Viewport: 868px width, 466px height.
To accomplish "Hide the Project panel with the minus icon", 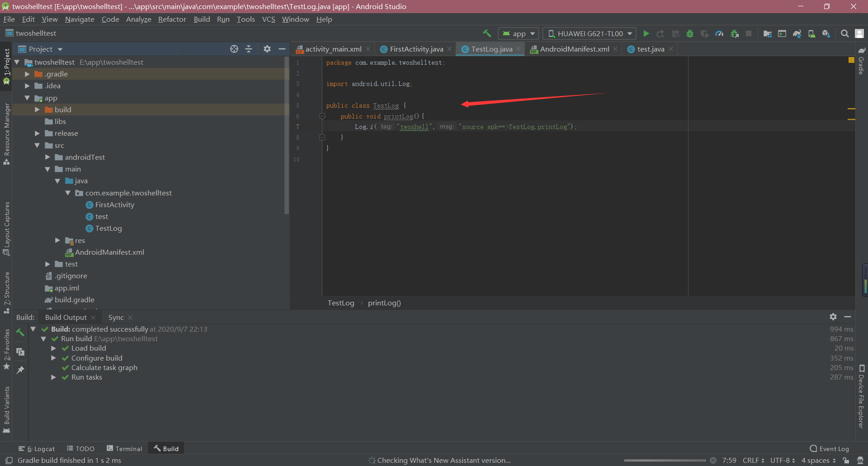I will [282, 49].
